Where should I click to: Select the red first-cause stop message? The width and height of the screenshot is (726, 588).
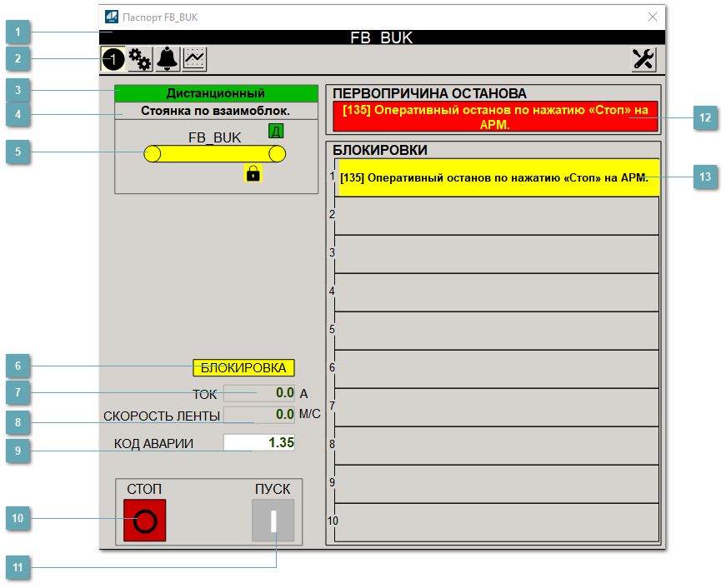click(494, 117)
